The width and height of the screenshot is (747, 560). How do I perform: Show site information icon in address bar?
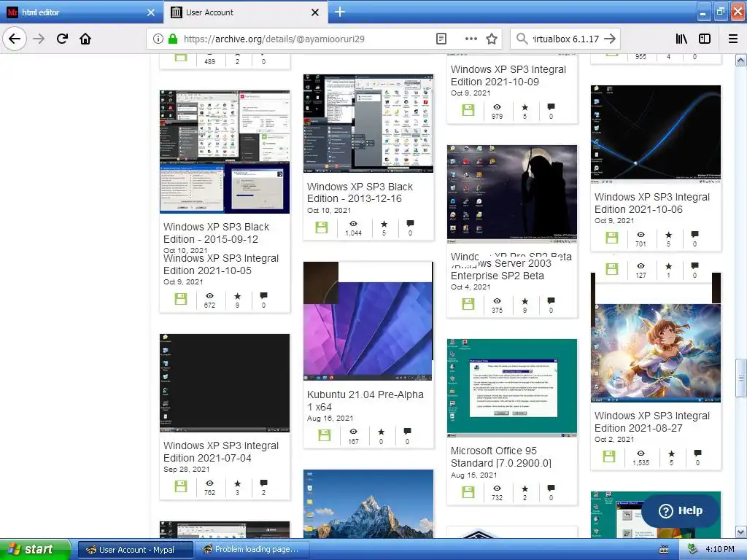[158, 39]
